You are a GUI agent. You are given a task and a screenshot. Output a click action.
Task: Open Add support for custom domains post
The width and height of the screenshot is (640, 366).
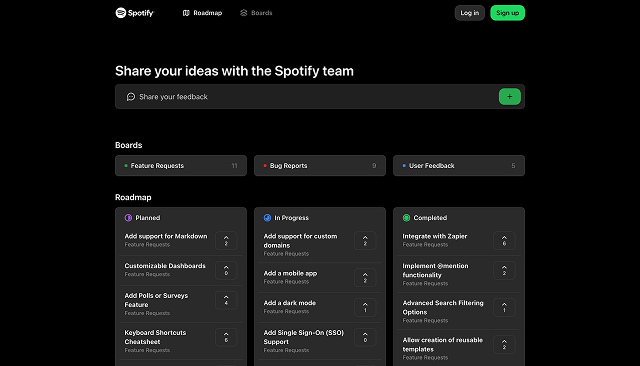300,241
